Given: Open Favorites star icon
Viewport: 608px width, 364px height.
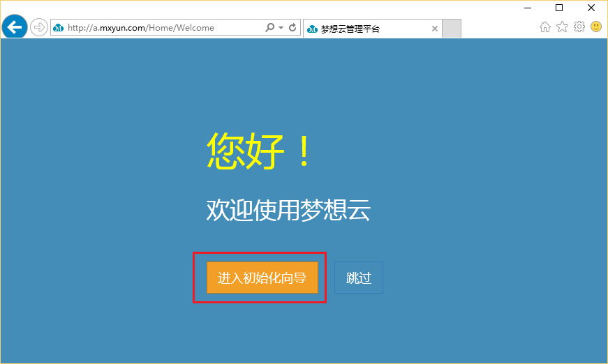Looking at the screenshot, I should coord(562,26).
